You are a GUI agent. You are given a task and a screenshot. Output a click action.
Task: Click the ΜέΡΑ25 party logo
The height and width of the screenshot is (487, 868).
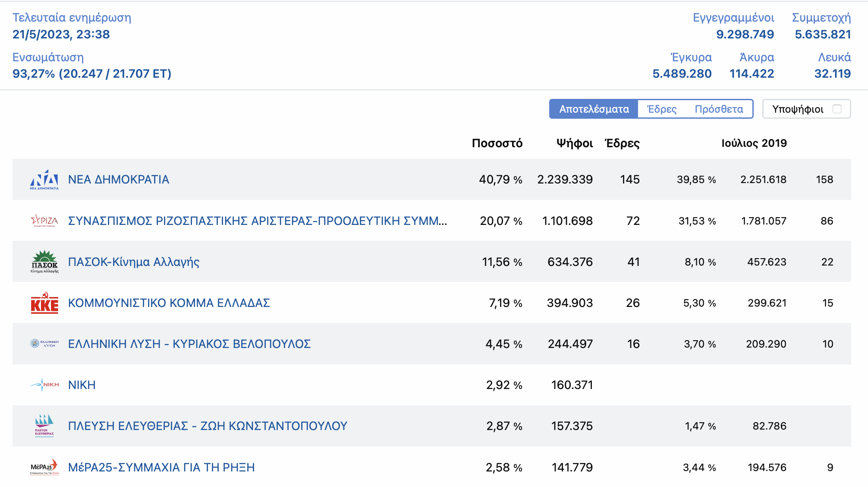(x=44, y=467)
